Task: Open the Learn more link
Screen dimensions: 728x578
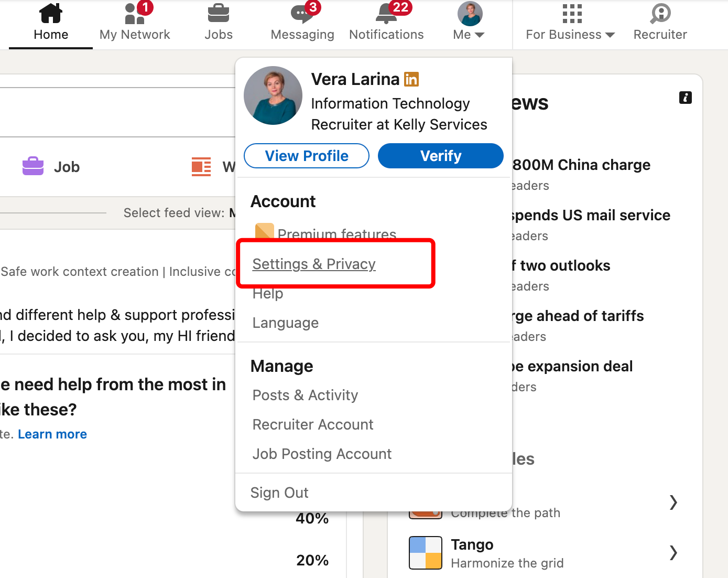Action: (x=52, y=434)
